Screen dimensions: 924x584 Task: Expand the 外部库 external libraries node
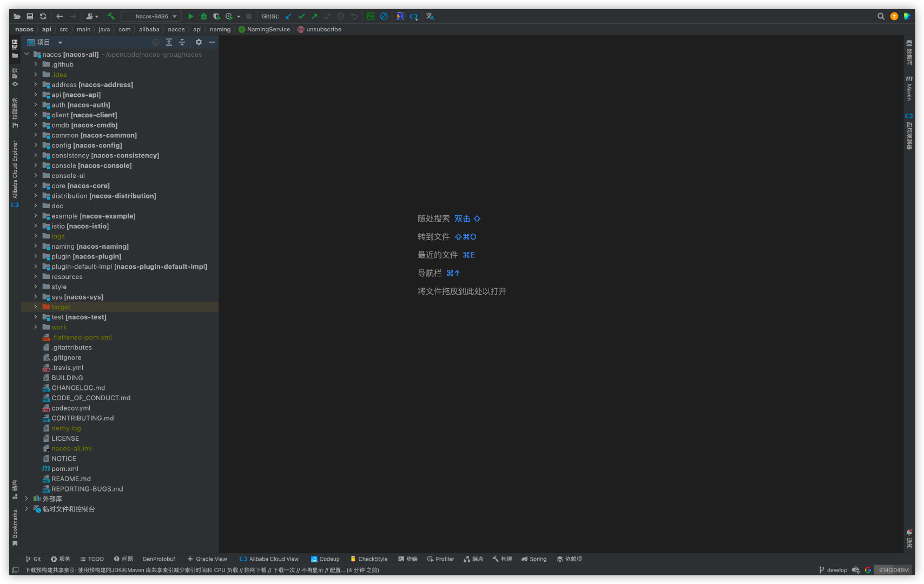click(27, 499)
